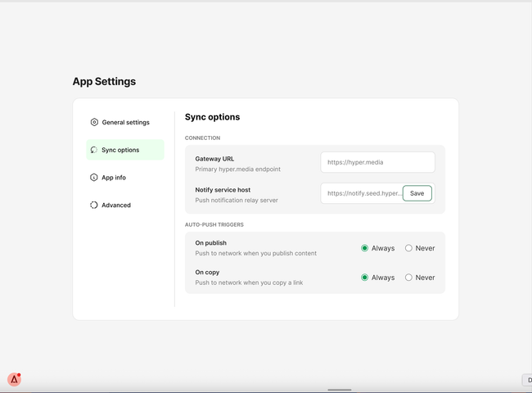Screen dimensions: 532x393
Task: Go to the Advanced settings section
Action: point(116,206)
